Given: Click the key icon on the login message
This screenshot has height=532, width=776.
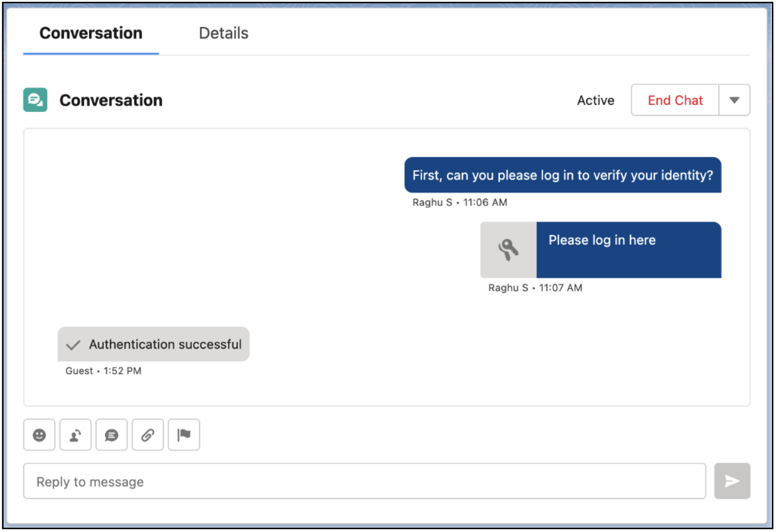Looking at the screenshot, I should pyautogui.click(x=508, y=250).
